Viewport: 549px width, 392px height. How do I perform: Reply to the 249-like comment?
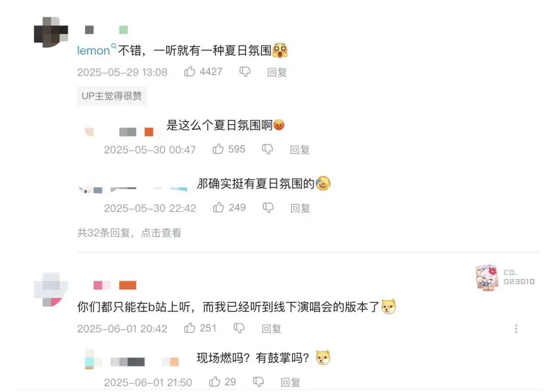tap(300, 208)
